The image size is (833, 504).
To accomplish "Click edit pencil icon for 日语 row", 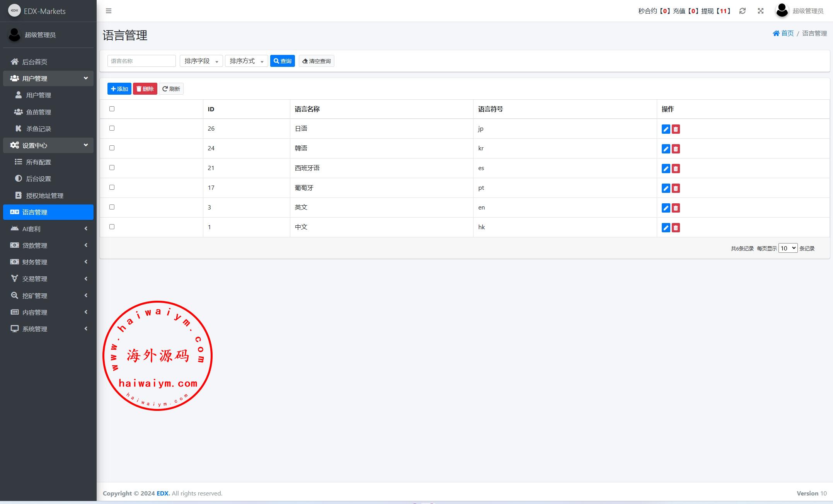I will (666, 129).
